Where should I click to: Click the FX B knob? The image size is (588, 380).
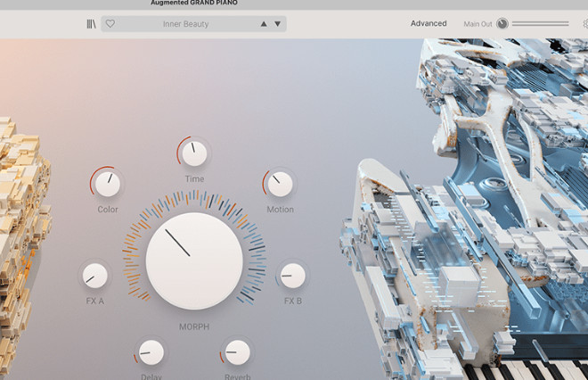pos(293,276)
